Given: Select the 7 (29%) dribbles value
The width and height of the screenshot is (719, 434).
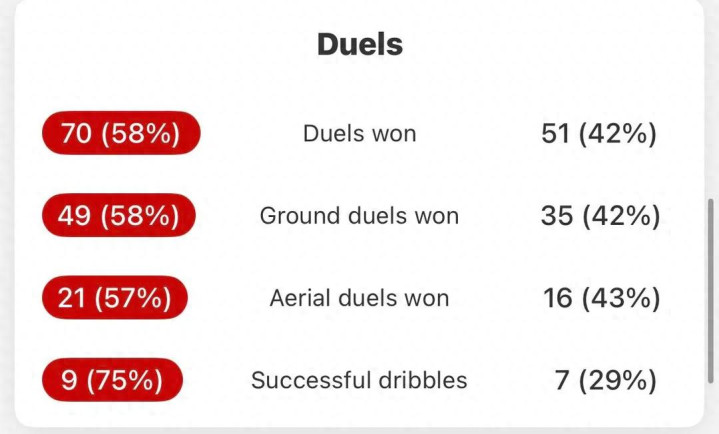Looking at the screenshot, I should (x=606, y=380).
